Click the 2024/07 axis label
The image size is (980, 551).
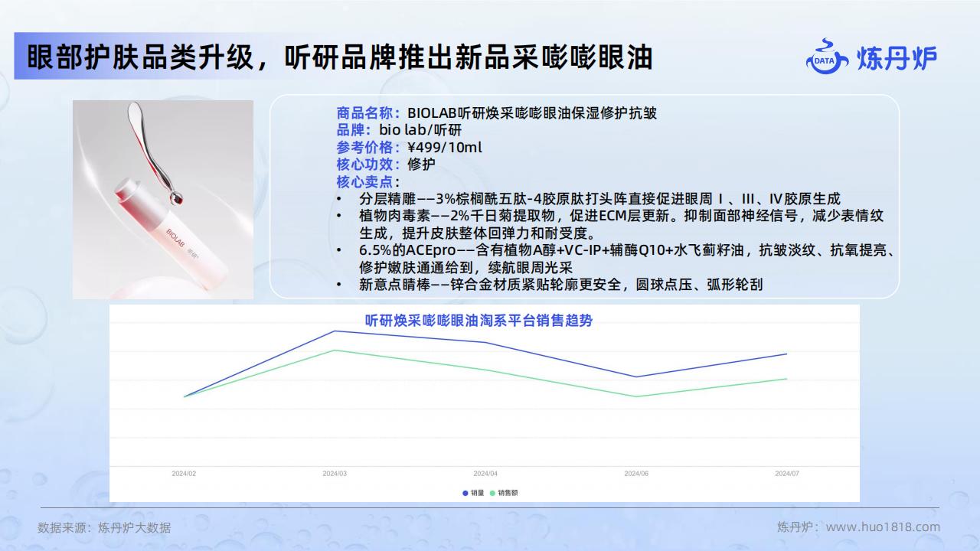[x=787, y=474]
